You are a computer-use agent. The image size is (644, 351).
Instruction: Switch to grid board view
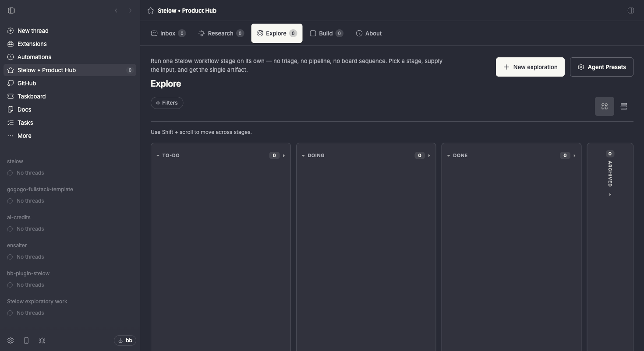pos(605,106)
